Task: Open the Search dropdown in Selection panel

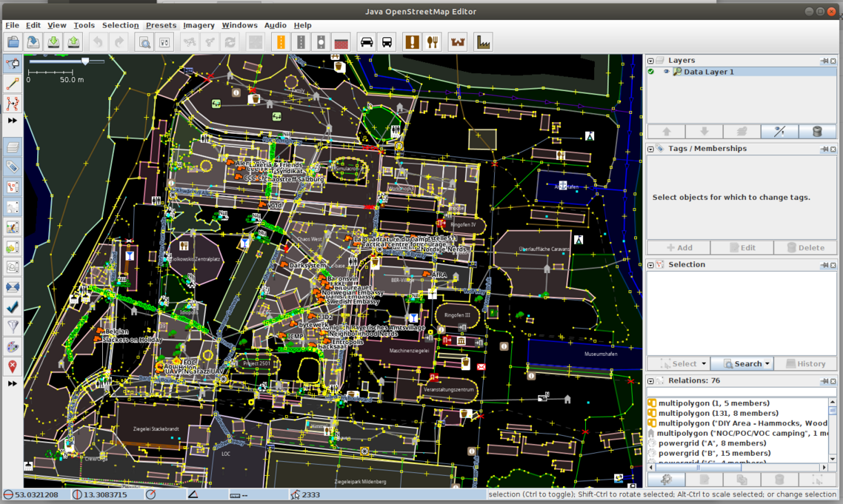Action: tap(767, 363)
